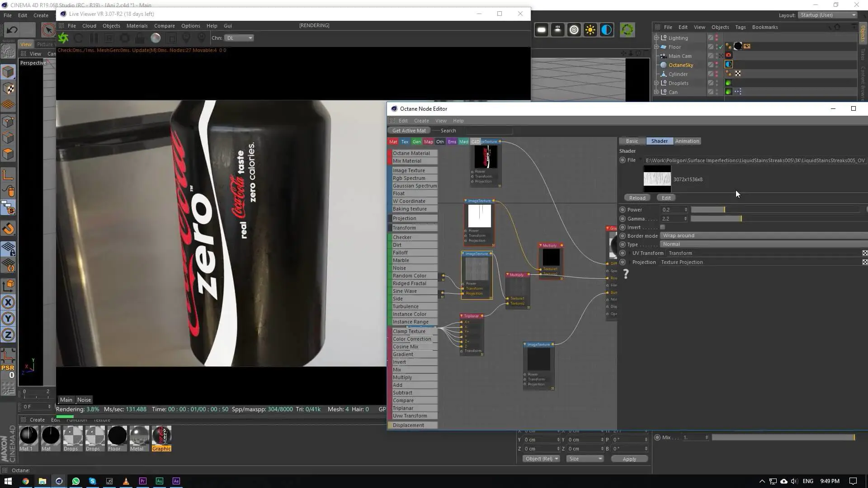Toggle the Y axis lock icon
The height and width of the screenshot is (488, 868).
pyautogui.click(x=8, y=319)
